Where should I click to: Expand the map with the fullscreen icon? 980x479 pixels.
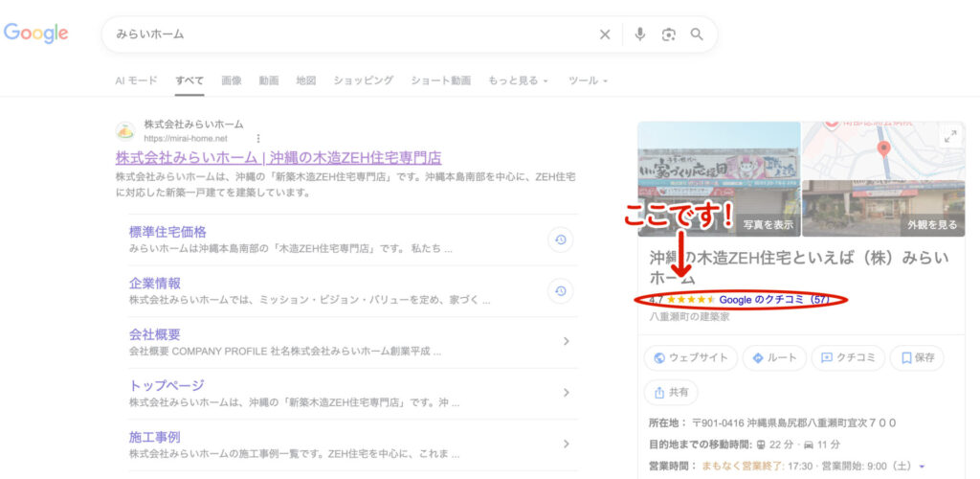[949, 137]
